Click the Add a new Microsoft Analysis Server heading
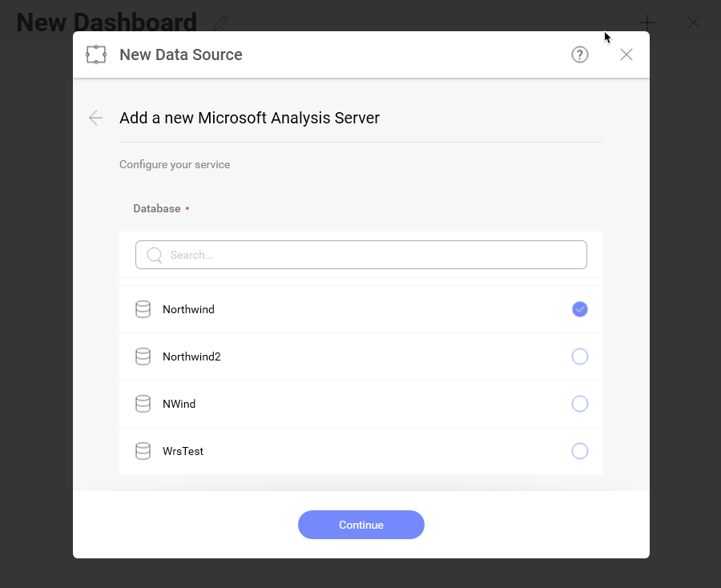The width and height of the screenshot is (721, 588). click(250, 118)
